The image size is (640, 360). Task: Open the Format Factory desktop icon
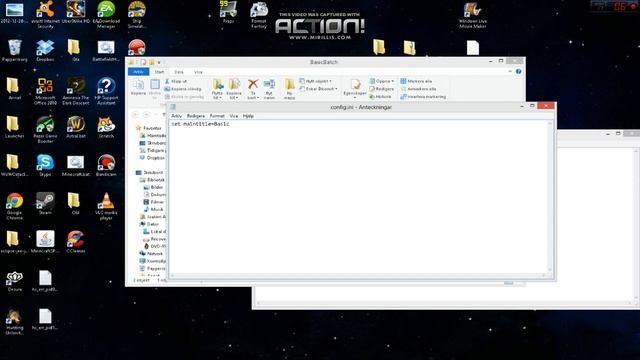(x=259, y=14)
